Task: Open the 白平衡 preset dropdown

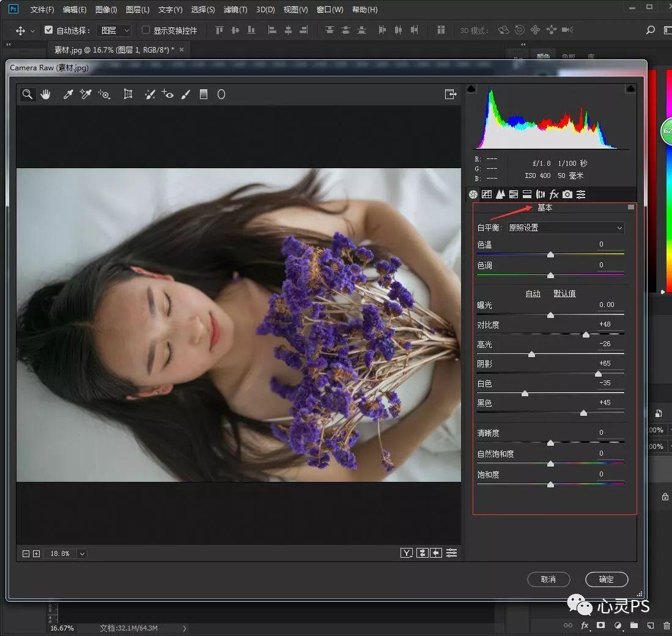Action: click(x=566, y=227)
